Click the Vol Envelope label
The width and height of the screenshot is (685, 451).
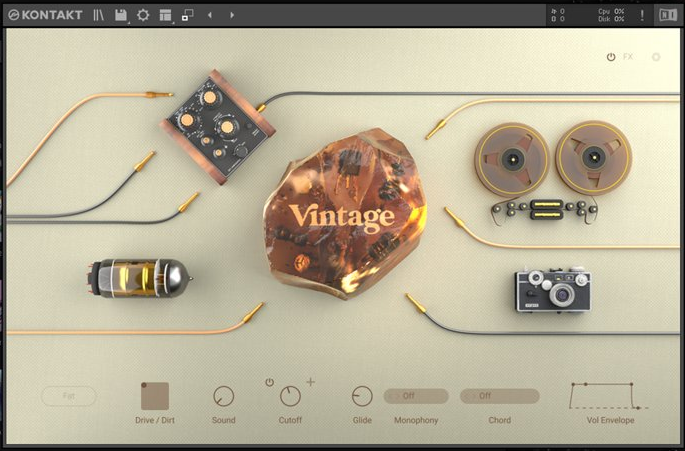point(610,420)
